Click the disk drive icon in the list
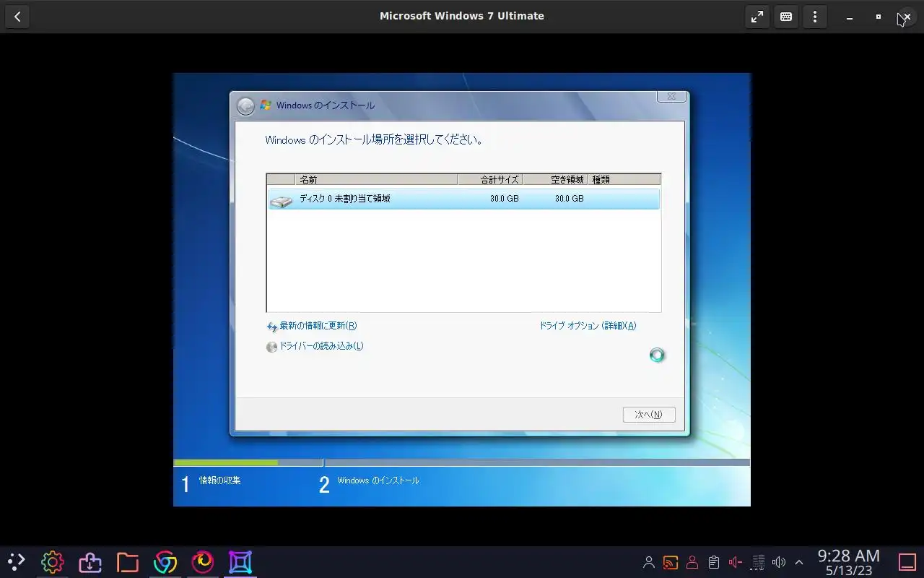Screen dimensions: 924x578 coord(281,200)
